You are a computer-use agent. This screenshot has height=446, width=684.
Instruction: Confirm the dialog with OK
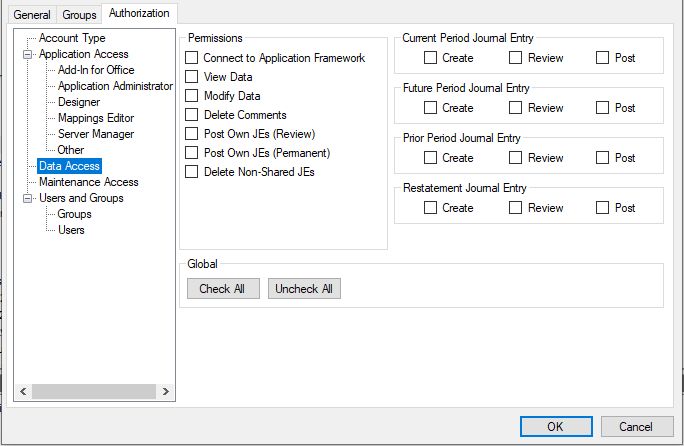[x=555, y=427]
